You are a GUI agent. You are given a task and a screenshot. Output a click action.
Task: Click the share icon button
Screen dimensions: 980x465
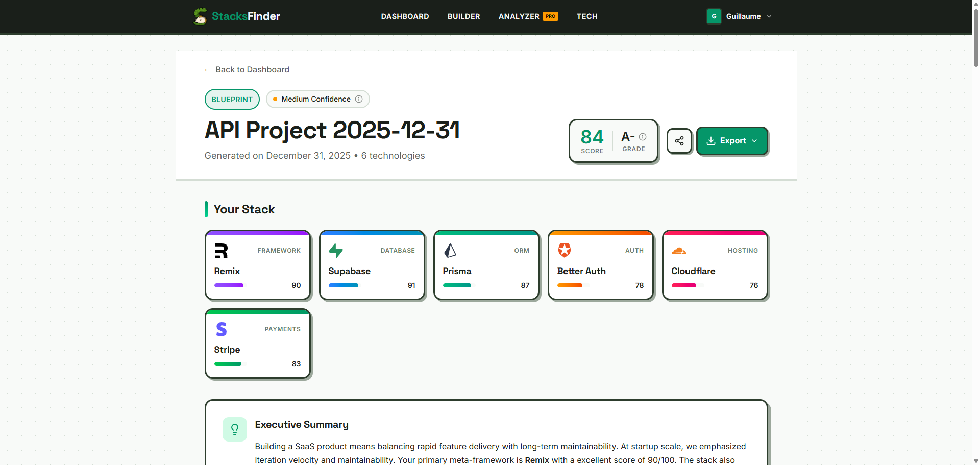point(679,141)
